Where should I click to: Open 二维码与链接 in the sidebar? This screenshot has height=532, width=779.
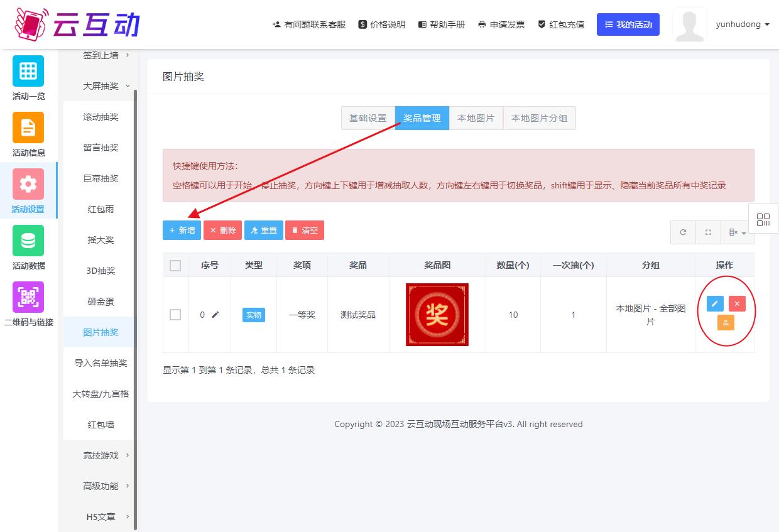pos(28,303)
